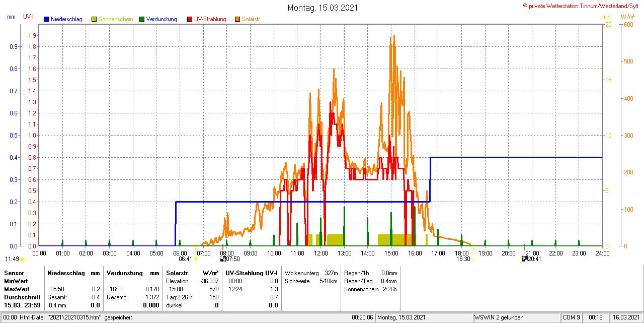644x323 pixels.
Task: Click the 00:20:06 status bar timer
Action: (362, 317)
